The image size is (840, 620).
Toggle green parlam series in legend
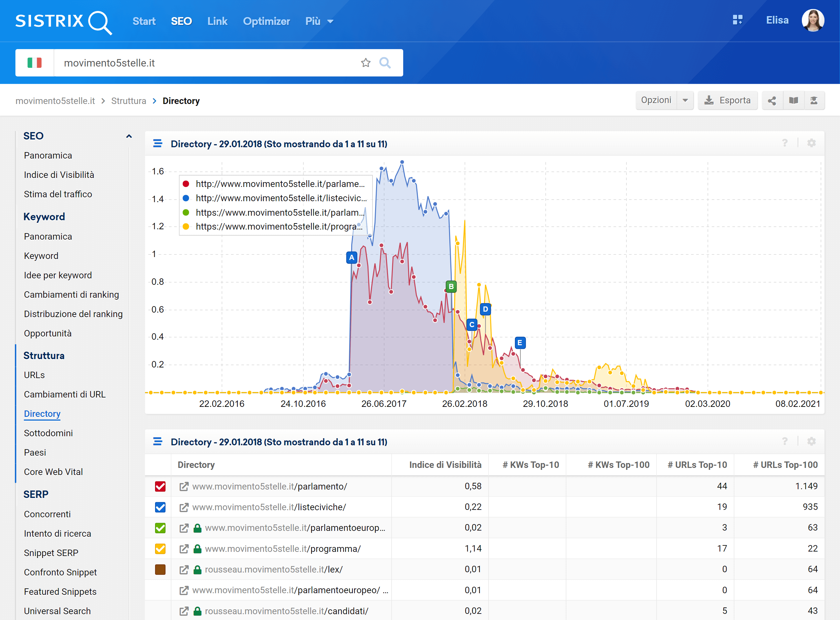point(274,212)
